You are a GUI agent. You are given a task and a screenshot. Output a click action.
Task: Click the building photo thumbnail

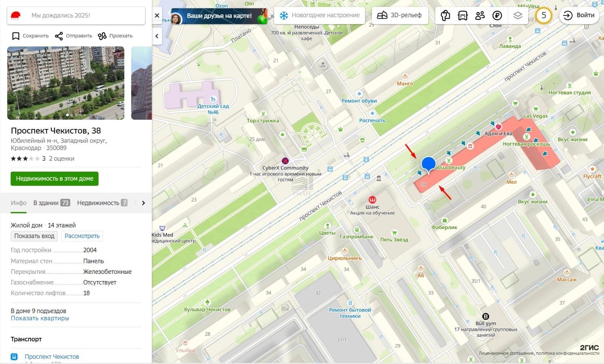pyautogui.click(x=66, y=83)
